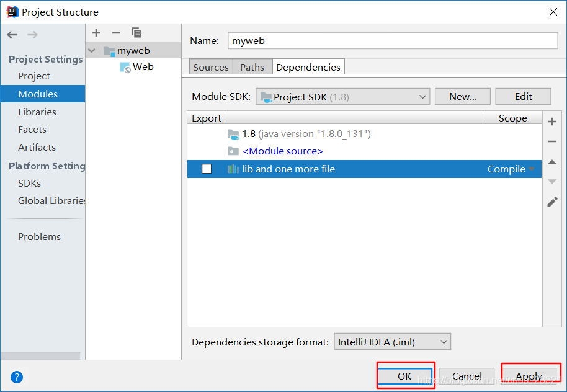Switch to the Sources tab
Viewport: 567px width, 392px height.
[x=211, y=67]
